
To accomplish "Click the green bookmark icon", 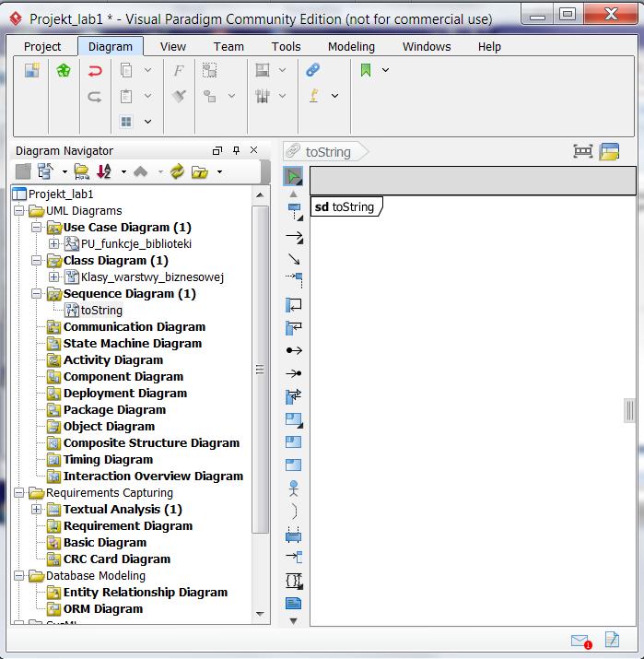I will click(366, 70).
